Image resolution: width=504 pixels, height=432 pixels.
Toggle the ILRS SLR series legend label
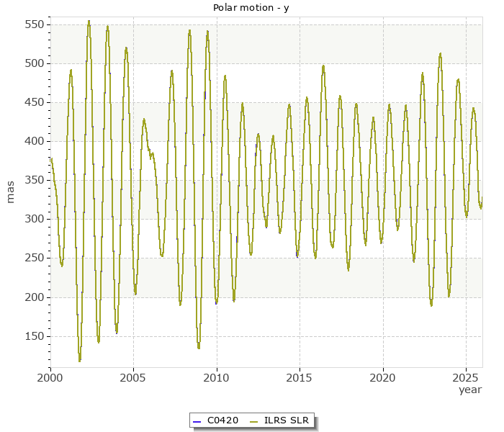286,420
